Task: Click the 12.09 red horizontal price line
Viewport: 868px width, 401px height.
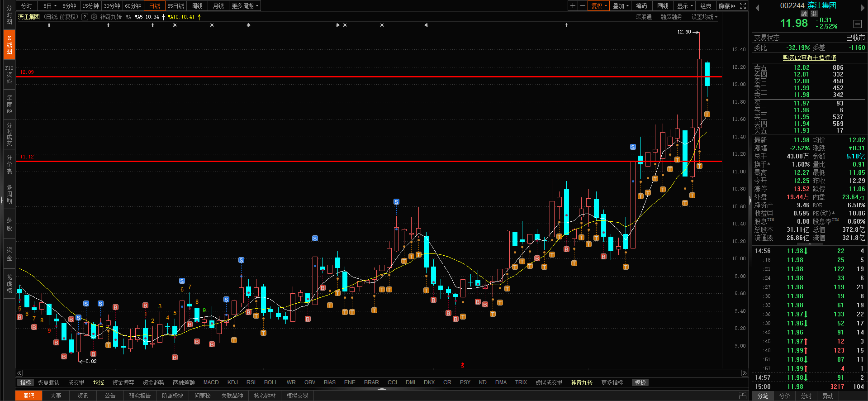Action: (369, 76)
